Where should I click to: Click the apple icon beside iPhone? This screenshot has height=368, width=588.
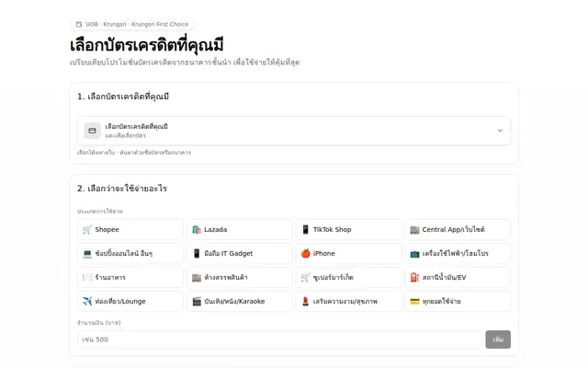pyautogui.click(x=306, y=254)
